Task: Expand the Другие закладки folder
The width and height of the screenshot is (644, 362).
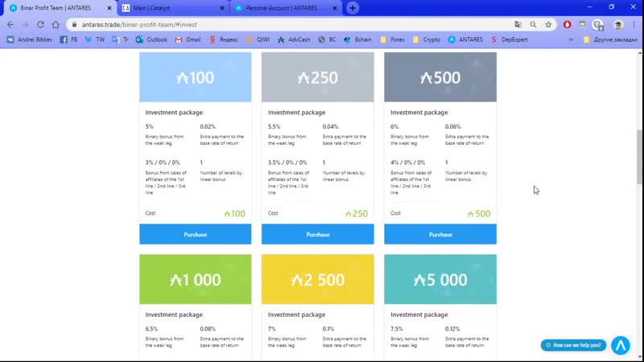Action: point(610,39)
